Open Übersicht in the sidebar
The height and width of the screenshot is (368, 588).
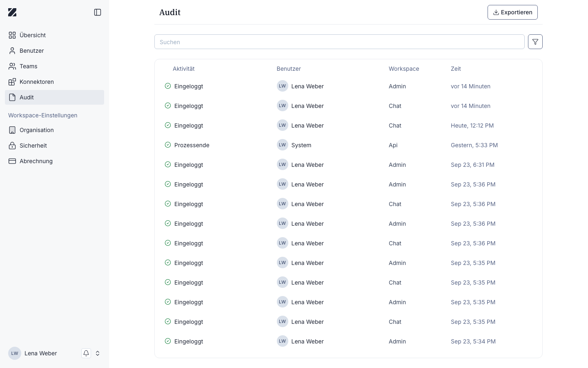(54, 35)
